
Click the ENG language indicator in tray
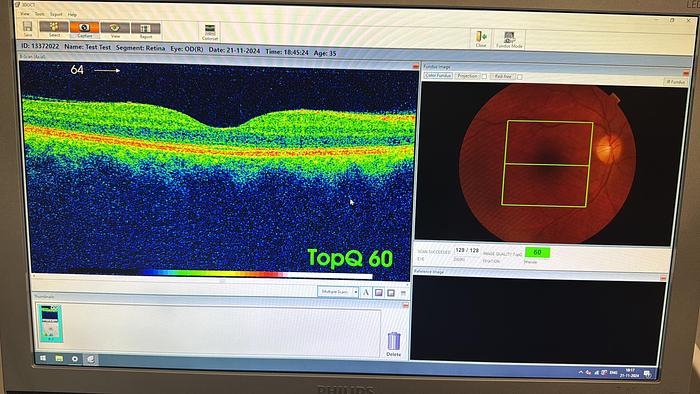[613, 372]
